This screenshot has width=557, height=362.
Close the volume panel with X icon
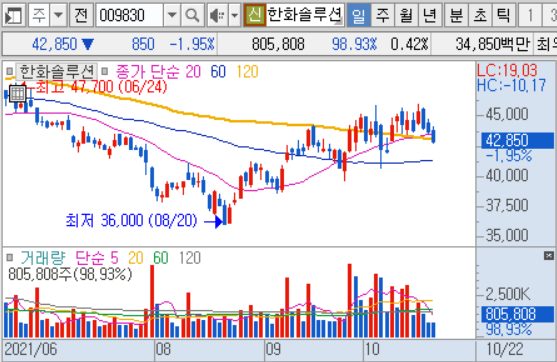tap(549, 255)
